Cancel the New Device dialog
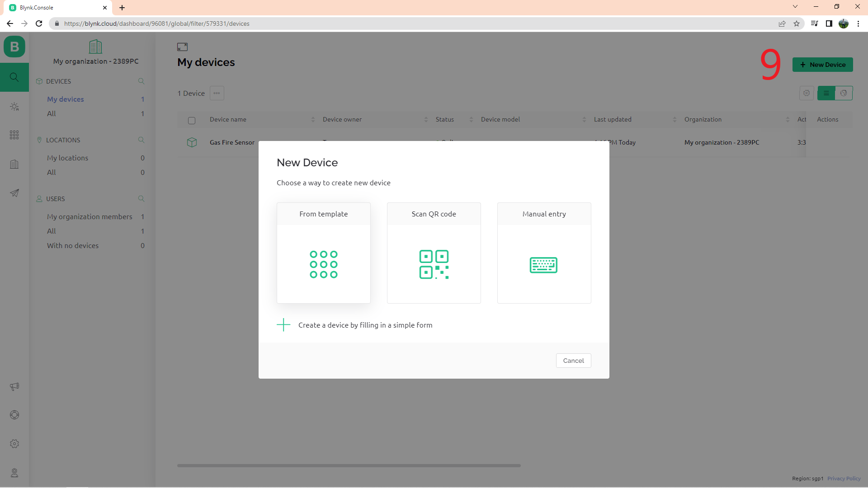The image size is (868, 488). [x=573, y=361]
